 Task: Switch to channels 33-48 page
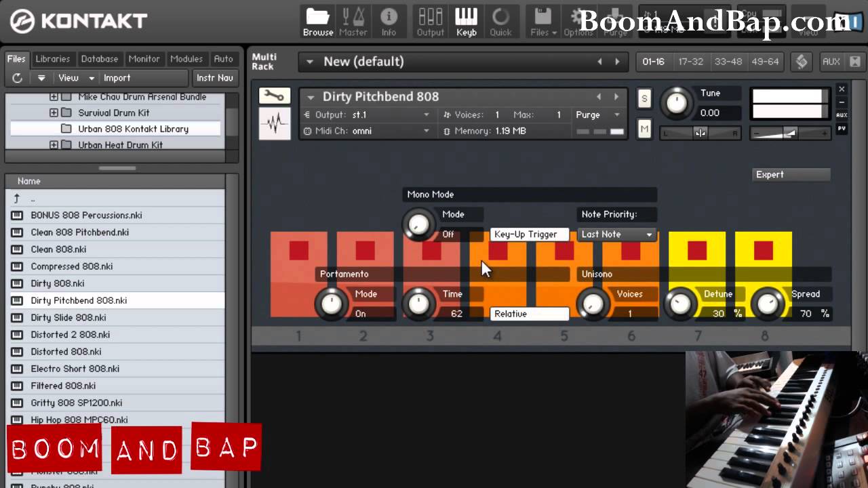728,62
